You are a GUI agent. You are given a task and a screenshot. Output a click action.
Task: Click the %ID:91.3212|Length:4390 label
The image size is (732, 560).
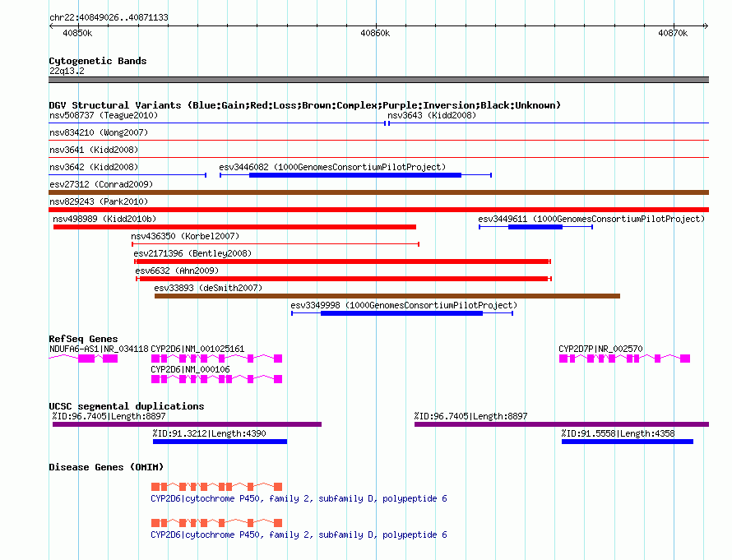(209, 433)
